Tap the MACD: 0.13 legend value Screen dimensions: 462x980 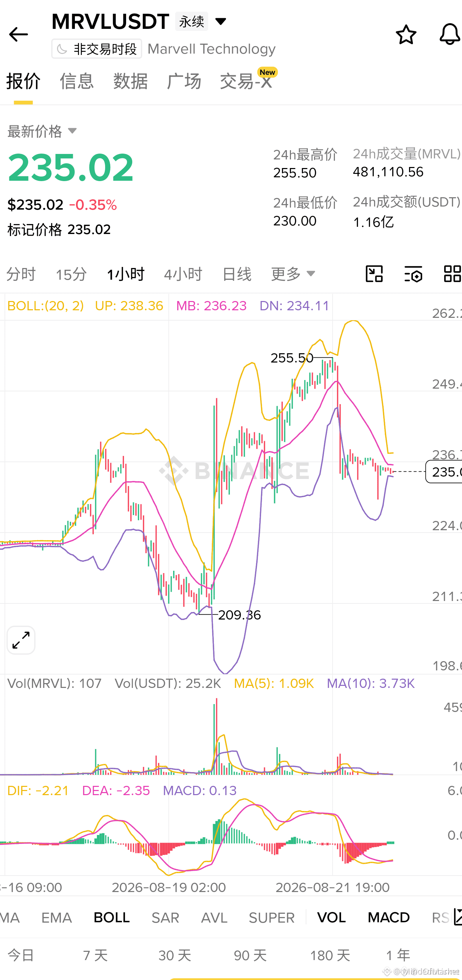(x=200, y=791)
